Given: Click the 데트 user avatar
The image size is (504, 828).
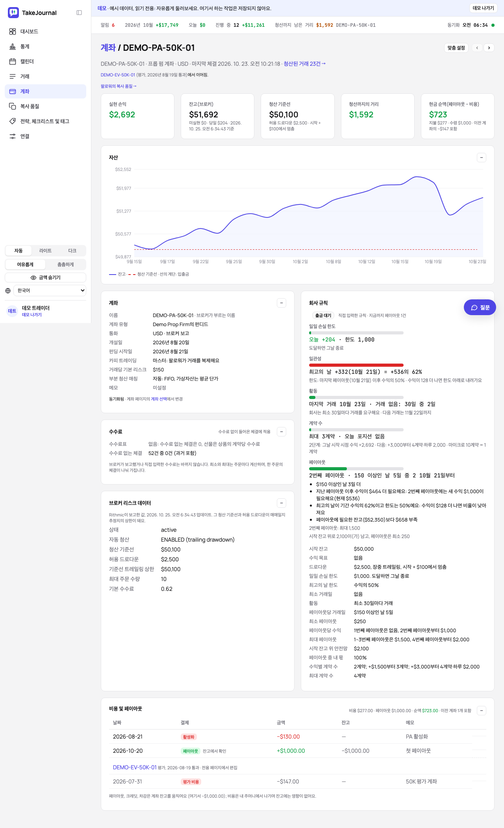Looking at the screenshot, I should (12, 311).
